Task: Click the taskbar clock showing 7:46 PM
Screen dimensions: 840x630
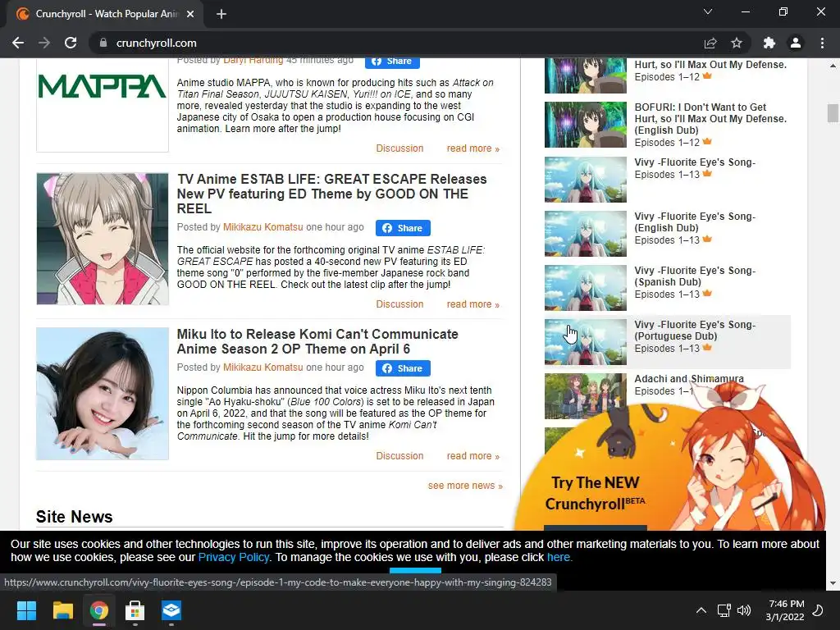Action: click(x=785, y=610)
